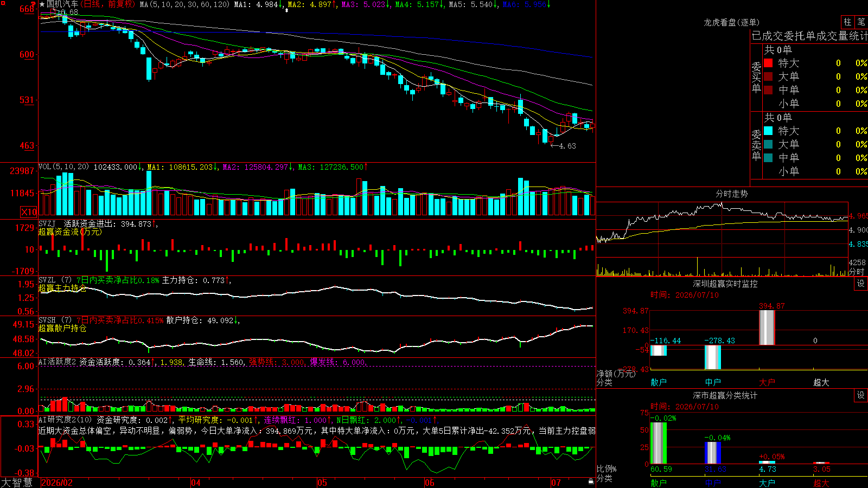The width and height of the screenshot is (868, 488).
Task: Click the red square at top-left corner
Action: click(x=3, y=3)
